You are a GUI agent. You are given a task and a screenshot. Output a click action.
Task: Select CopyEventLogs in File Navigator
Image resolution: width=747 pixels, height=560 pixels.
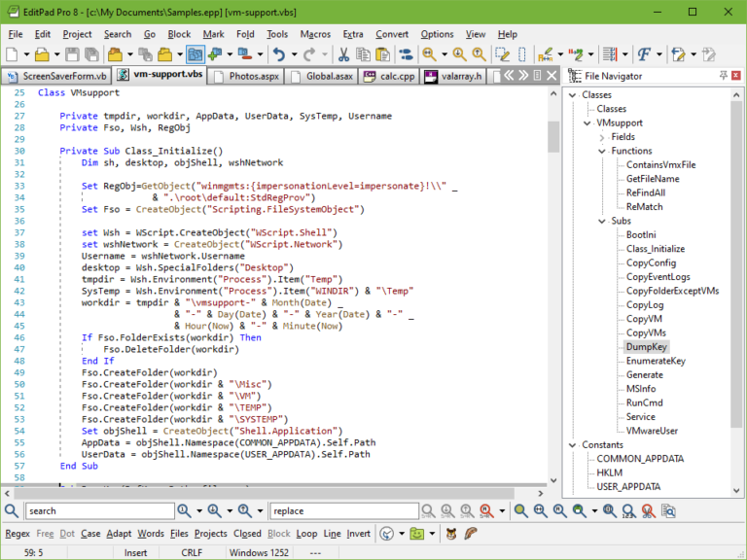(658, 277)
